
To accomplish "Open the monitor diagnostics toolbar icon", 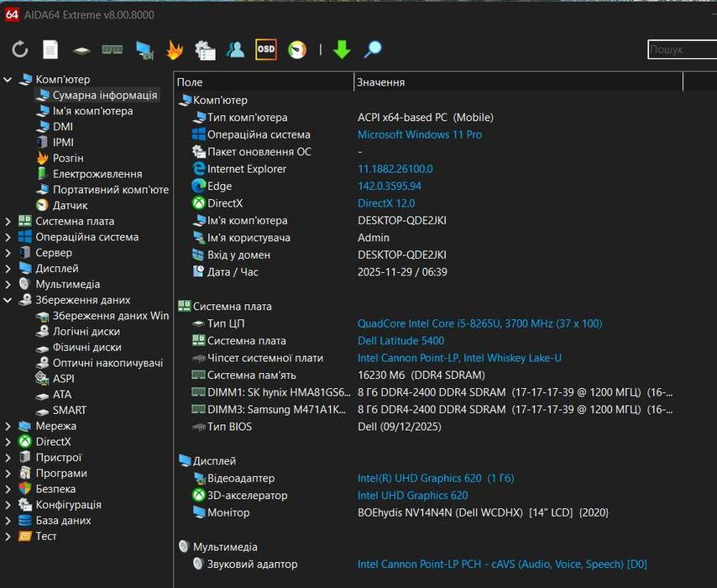I will click(144, 50).
